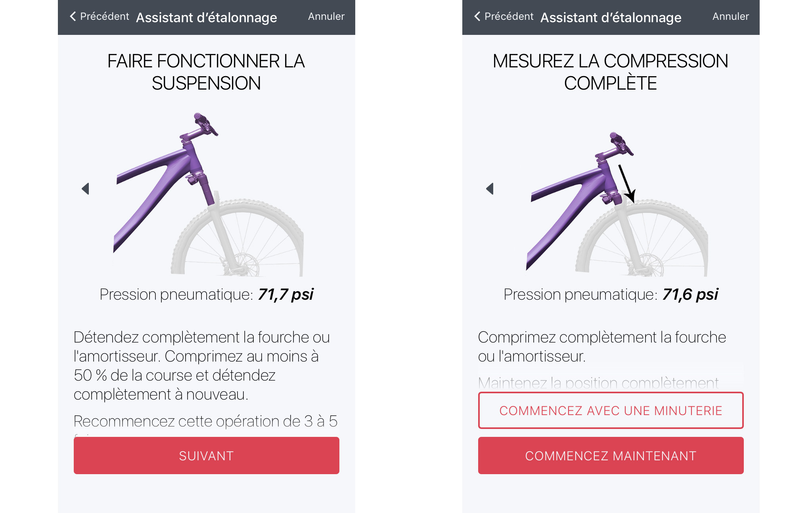Click the MESUREZ LA COMPRESSION COMPLÈTE heading

tap(611, 72)
